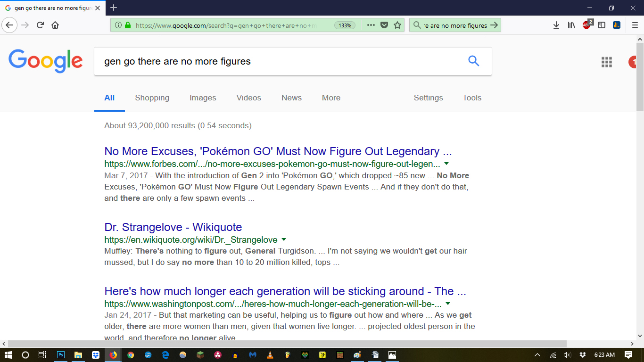Viewport: 644px width, 362px height.
Task: Go back to the previous page
Action: pos(9,25)
